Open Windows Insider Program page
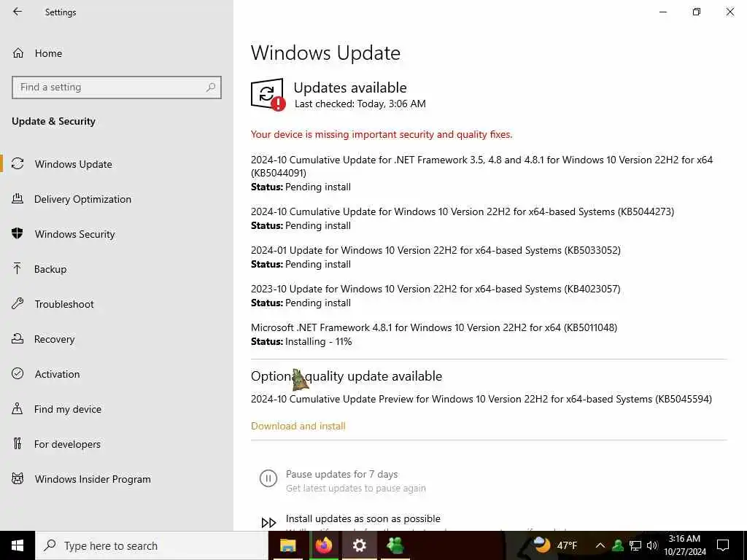Screen dimensions: 747x560 pos(93,479)
